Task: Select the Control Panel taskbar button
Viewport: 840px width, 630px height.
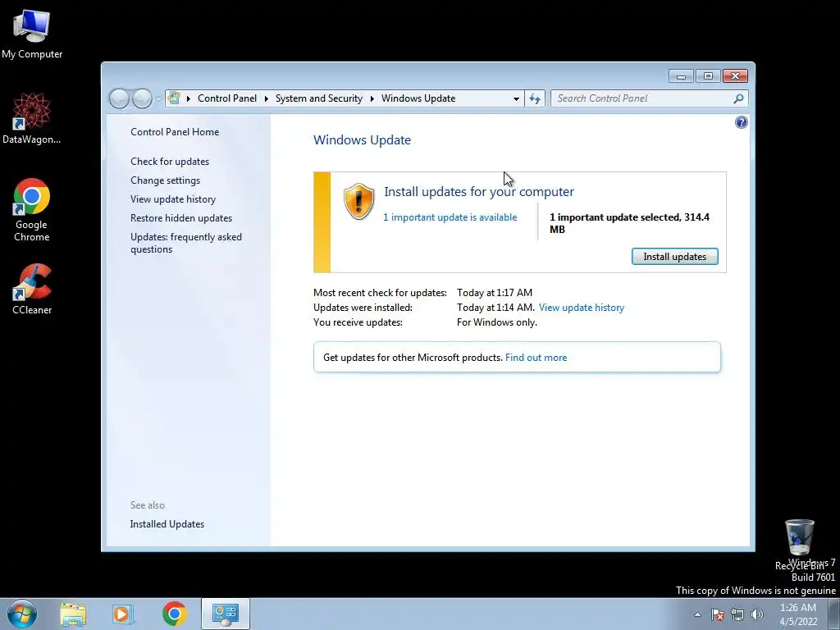Action: click(x=225, y=614)
